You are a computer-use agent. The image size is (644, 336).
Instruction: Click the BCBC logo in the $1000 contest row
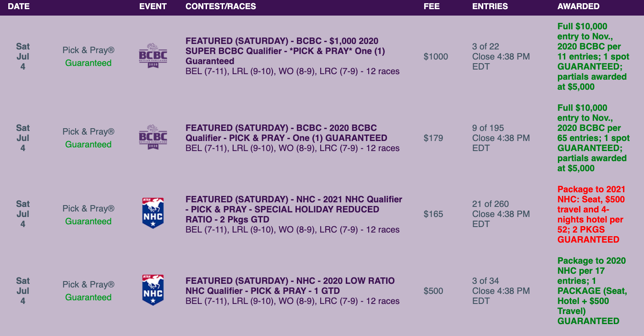click(x=153, y=56)
